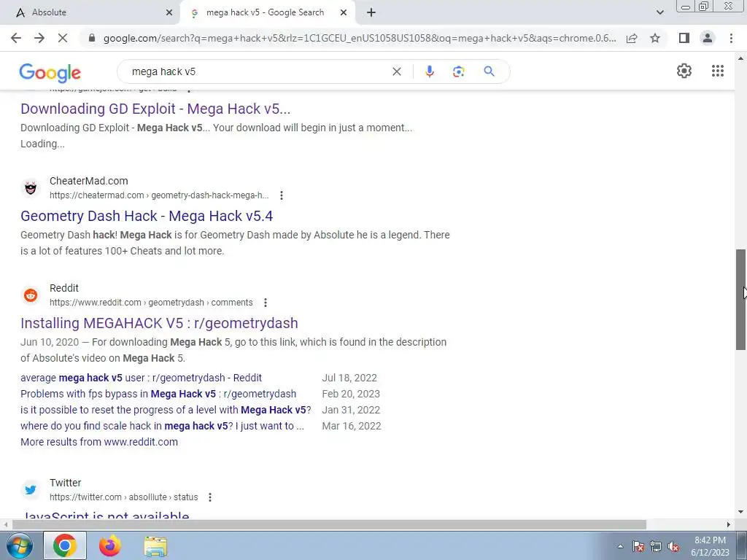
Task: View site information via the padlock icon
Action: [x=92, y=38]
